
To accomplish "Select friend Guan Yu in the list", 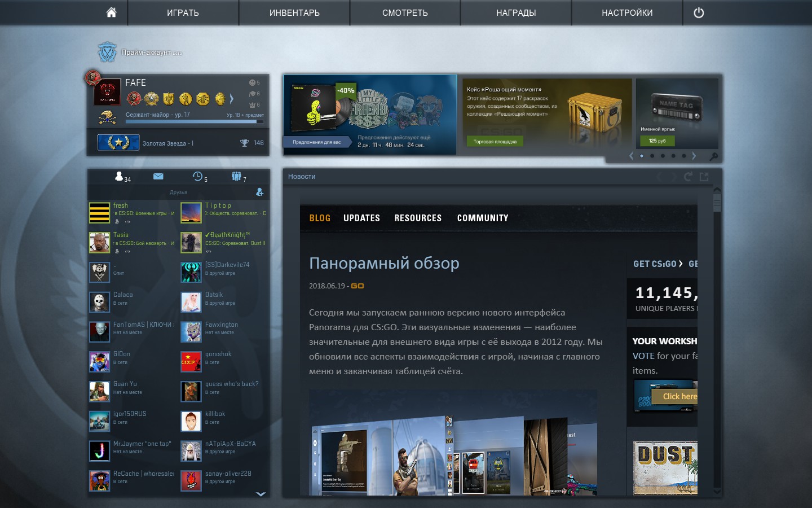I will [133, 391].
